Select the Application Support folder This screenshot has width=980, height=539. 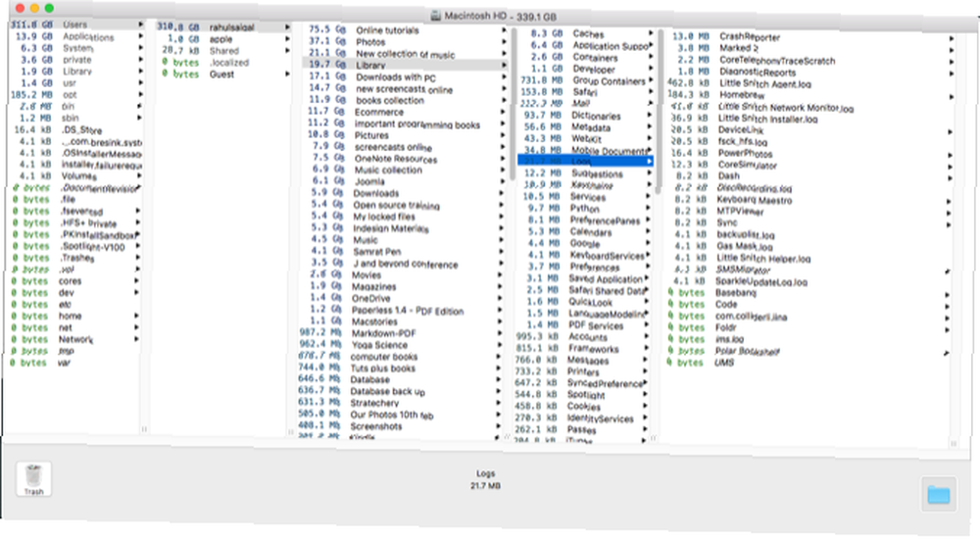[587, 46]
